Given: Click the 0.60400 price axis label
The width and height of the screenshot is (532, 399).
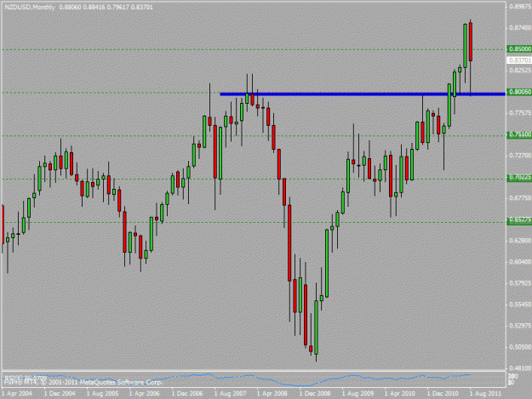Looking at the screenshot, I should pos(520,262).
